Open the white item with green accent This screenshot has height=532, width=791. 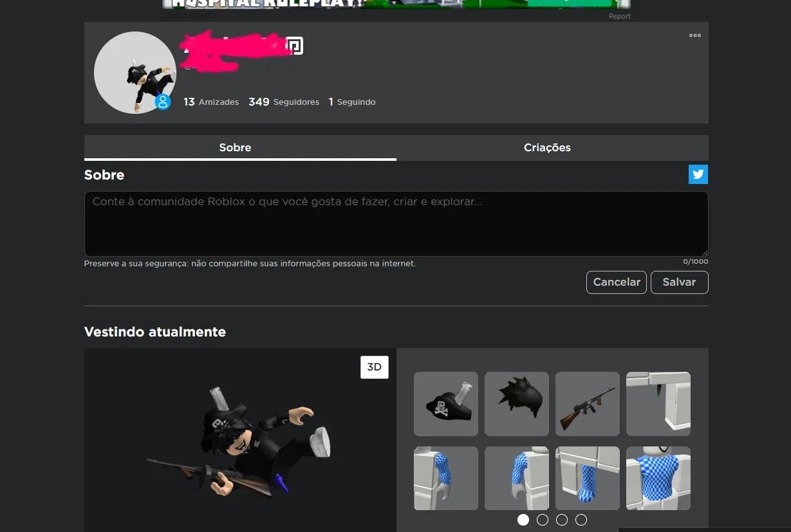pos(658,404)
